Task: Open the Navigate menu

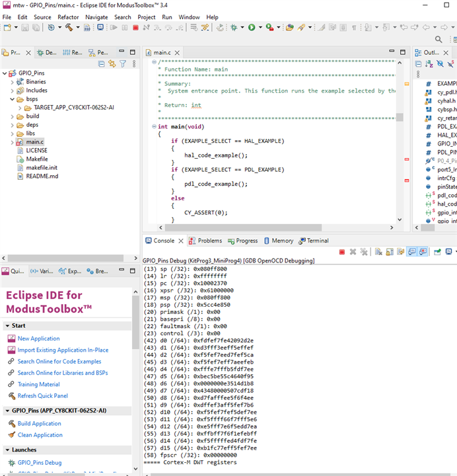Action: 96,17
